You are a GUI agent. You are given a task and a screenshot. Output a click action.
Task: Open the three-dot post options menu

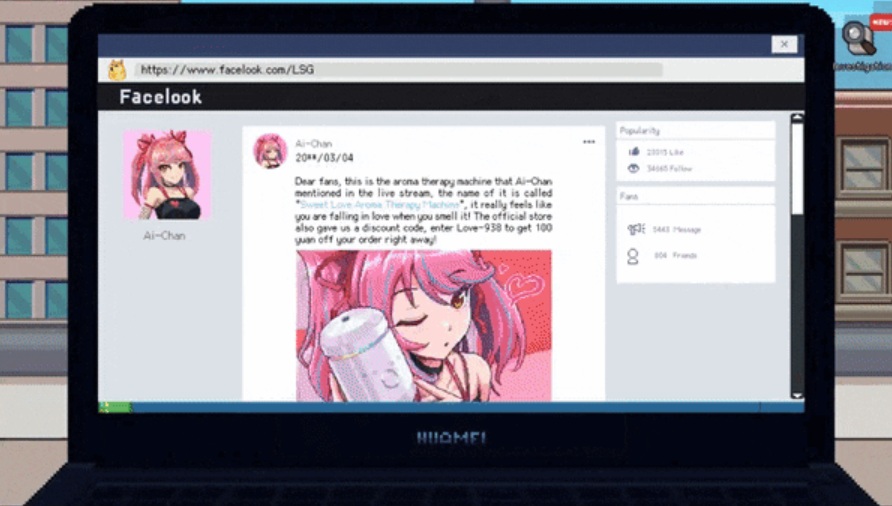(x=589, y=142)
